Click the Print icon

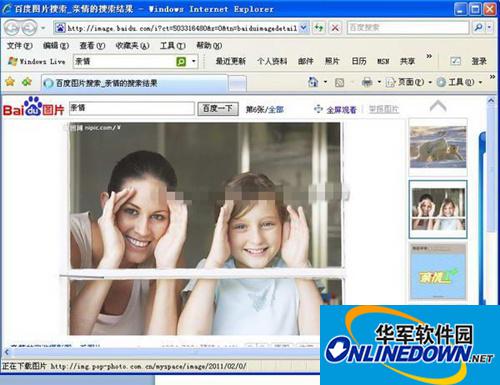367,82
